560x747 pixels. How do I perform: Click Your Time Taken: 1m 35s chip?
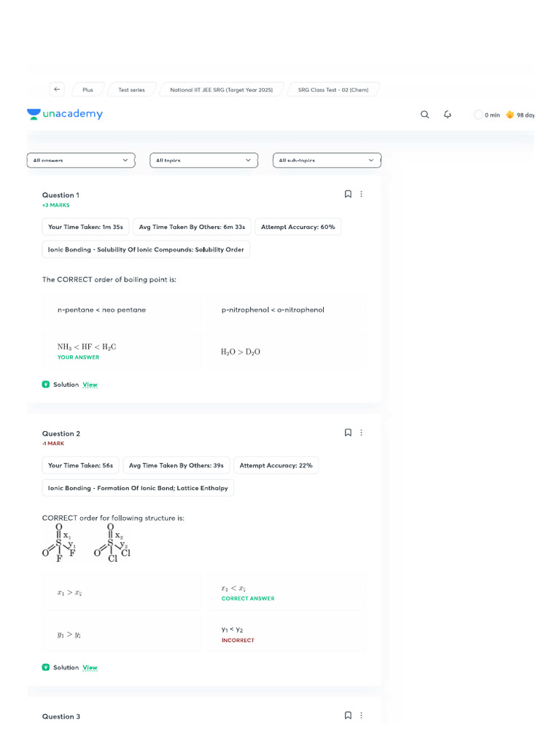[x=86, y=227]
